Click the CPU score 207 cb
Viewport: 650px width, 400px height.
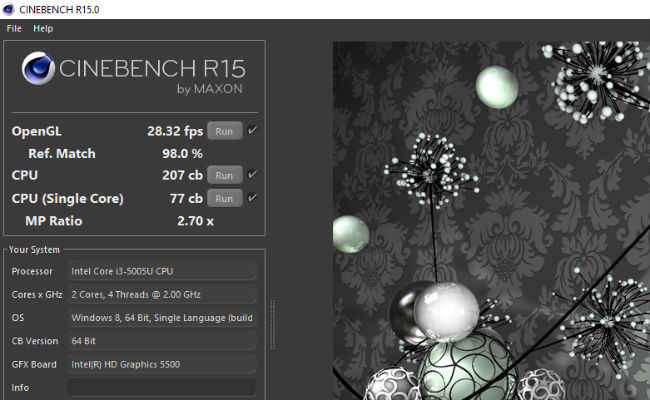(182, 175)
